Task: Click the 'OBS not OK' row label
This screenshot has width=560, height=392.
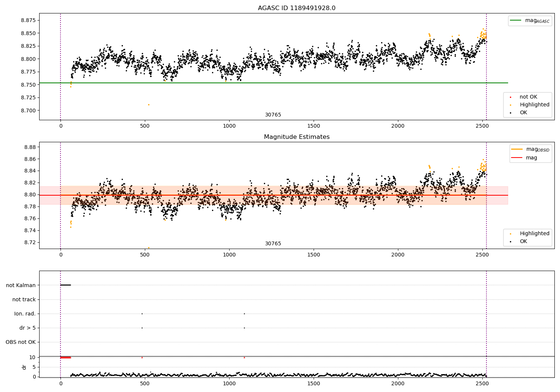Action: tap(21, 342)
